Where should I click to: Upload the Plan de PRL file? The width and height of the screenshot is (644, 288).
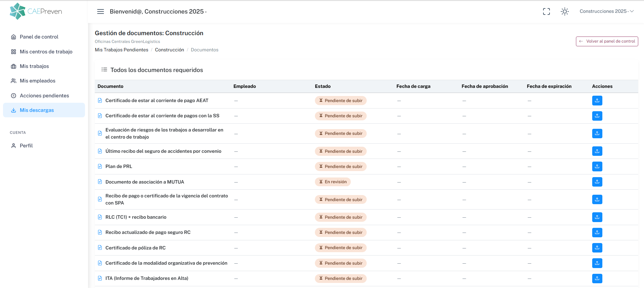597,166
